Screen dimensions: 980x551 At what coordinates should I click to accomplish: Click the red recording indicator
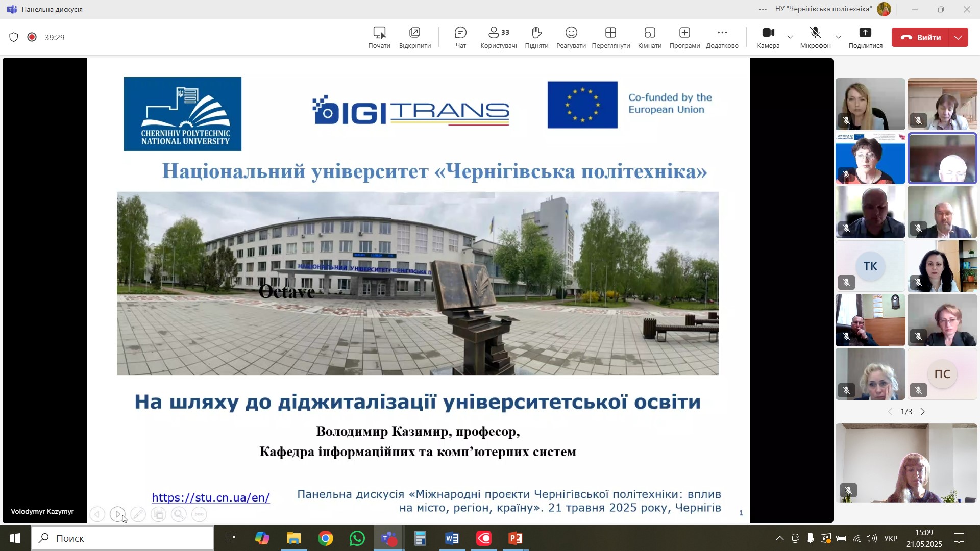[x=32, y=37]
